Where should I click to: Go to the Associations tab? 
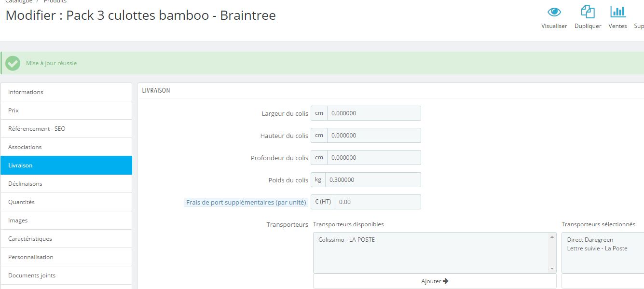66,147
